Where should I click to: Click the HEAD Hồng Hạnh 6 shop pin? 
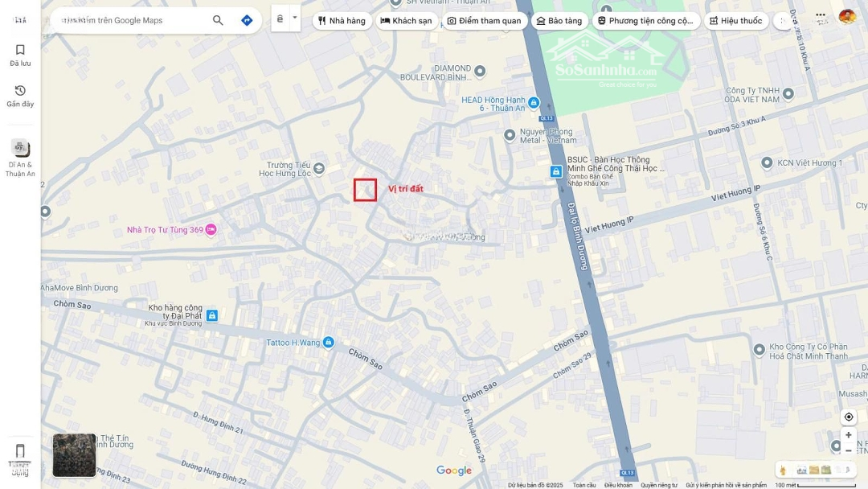point(534,102)
